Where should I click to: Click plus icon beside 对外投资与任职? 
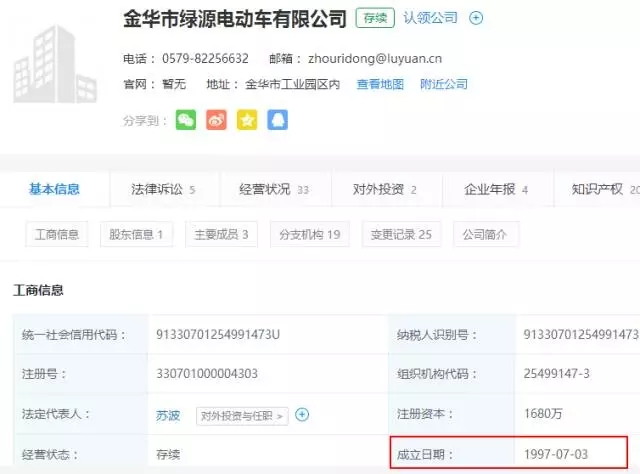click(x=302, y=415)
